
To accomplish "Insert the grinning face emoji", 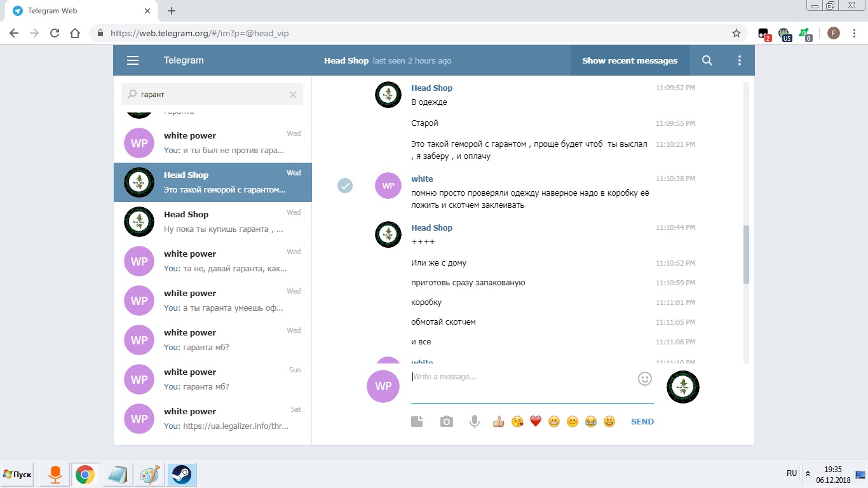I will click(x=554, y=421).
